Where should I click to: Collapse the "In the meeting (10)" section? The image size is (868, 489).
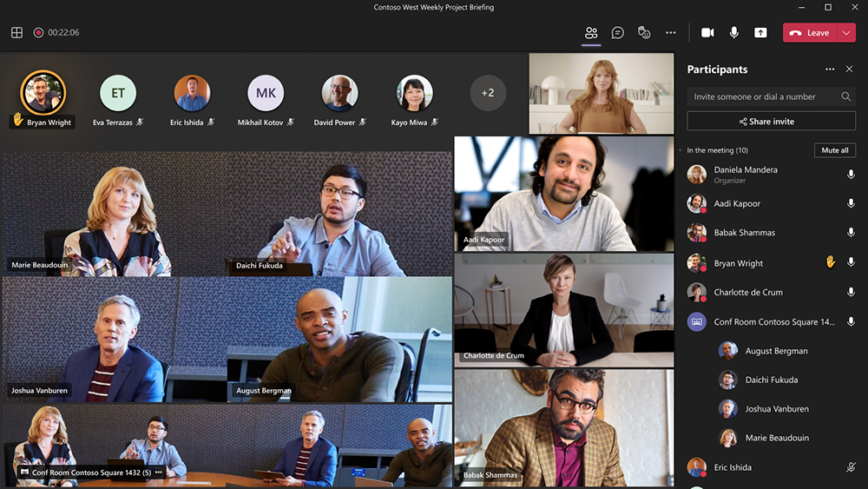681,150
